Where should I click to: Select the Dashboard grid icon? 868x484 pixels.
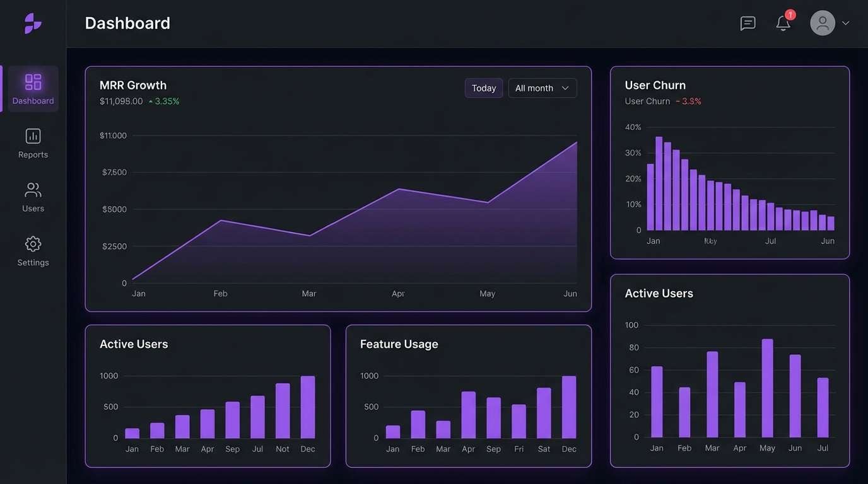click(32, 81)
